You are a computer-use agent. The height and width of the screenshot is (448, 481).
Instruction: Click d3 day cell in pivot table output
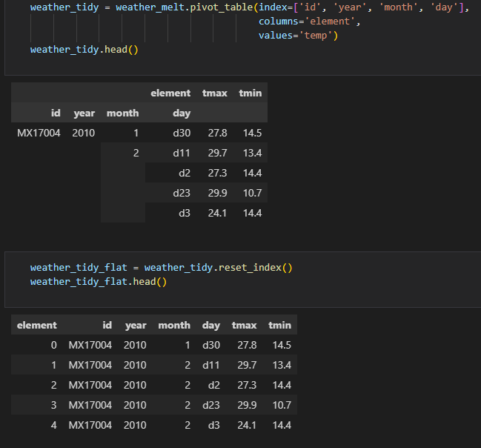click(185, 213)
